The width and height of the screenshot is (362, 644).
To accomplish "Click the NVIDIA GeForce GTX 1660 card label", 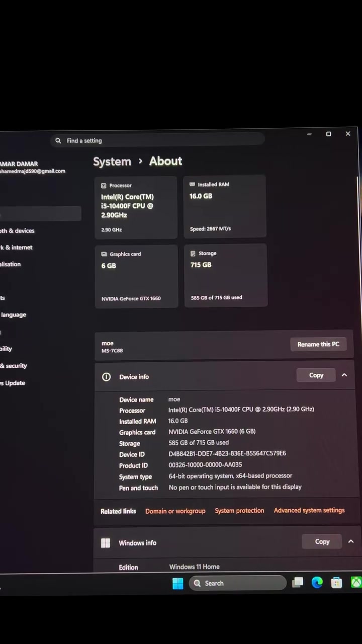I will pos(131,298).
